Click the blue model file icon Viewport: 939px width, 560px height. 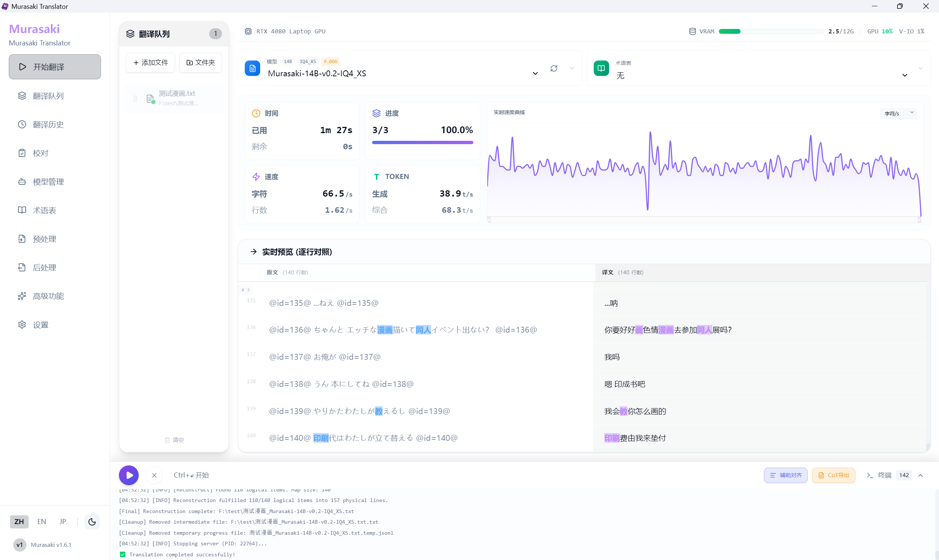(x=252, y=68)
